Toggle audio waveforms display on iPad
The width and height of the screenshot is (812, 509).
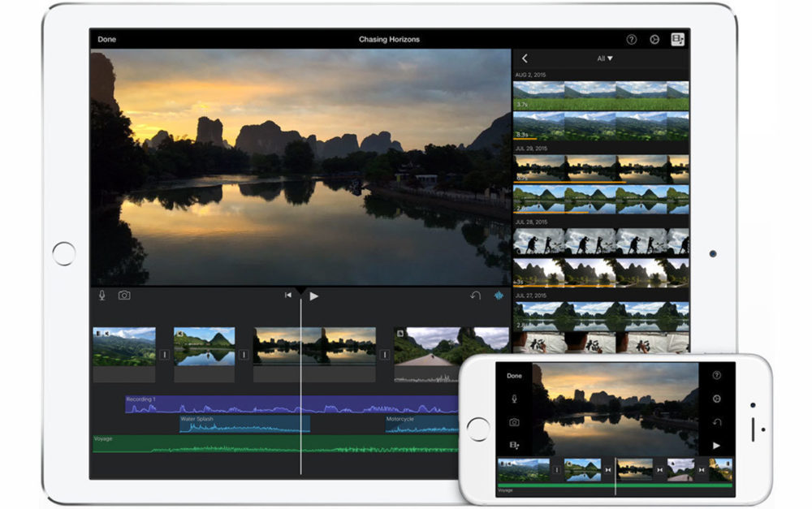(499, 295)
